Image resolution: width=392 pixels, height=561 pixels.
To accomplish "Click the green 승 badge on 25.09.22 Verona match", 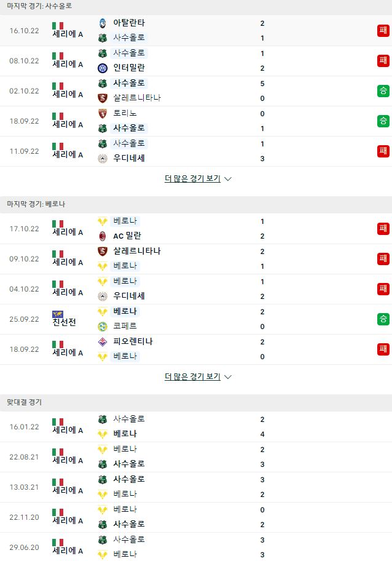I will coord(383,319).
